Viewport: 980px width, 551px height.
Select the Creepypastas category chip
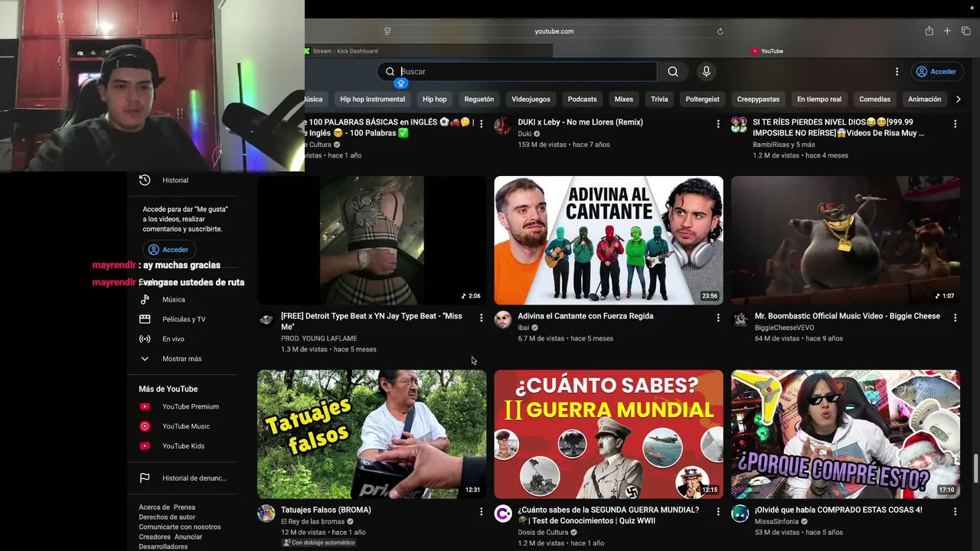[x=758, y=99]
